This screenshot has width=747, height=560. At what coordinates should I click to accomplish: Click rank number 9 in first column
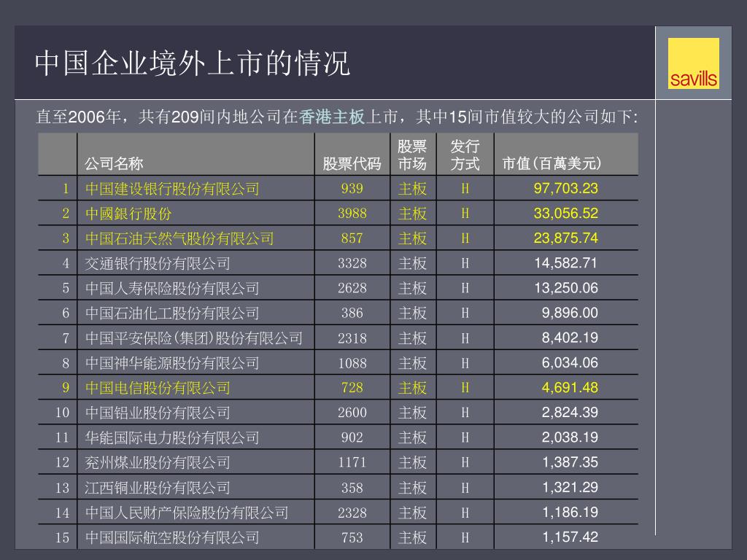[x=66, y=388]
